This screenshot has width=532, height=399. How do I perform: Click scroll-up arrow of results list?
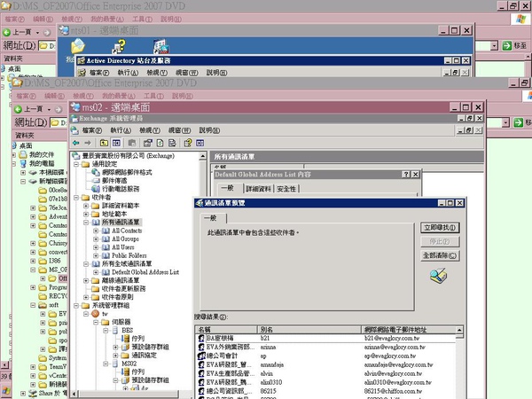(459, 330)
